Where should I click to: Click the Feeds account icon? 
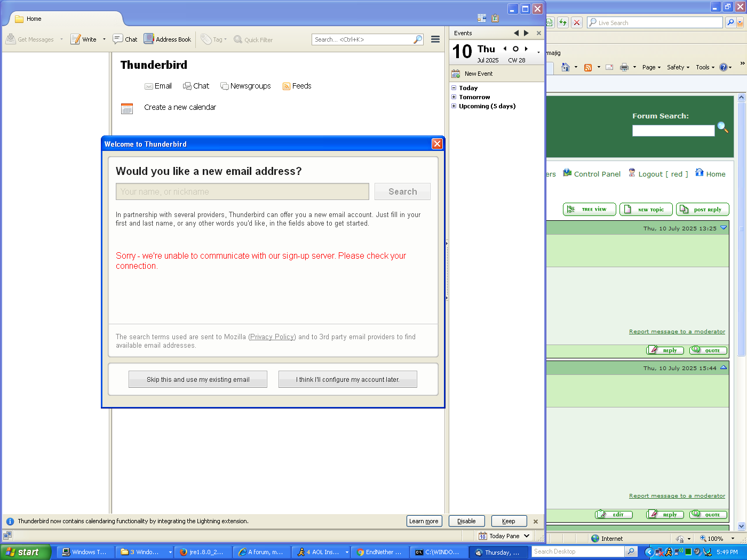287,86
